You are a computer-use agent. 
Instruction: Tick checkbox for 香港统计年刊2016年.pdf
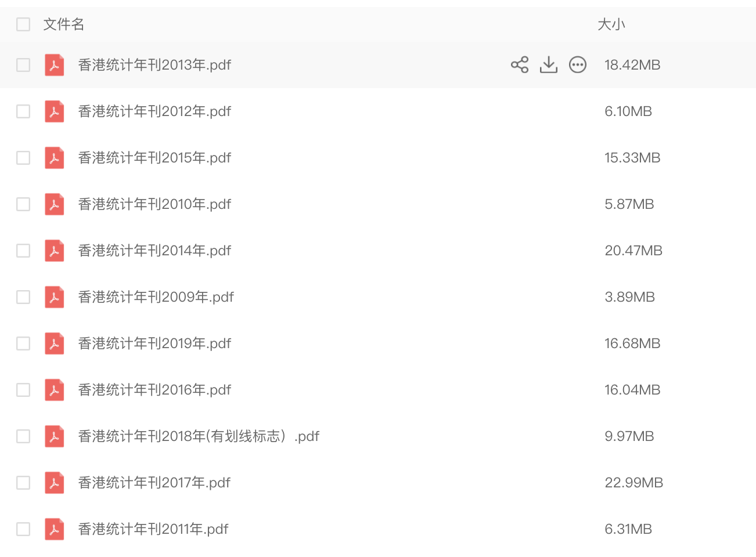(23, 390)
